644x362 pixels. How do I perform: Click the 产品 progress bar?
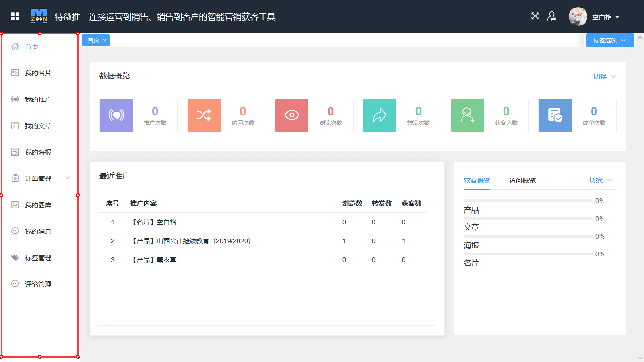528,201
